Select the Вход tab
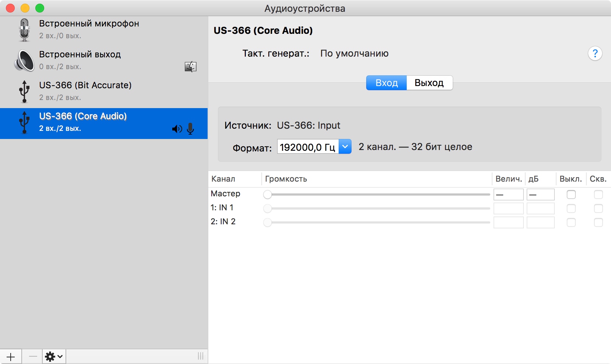This screenshot has height=364, width=611. pos(386,83)
